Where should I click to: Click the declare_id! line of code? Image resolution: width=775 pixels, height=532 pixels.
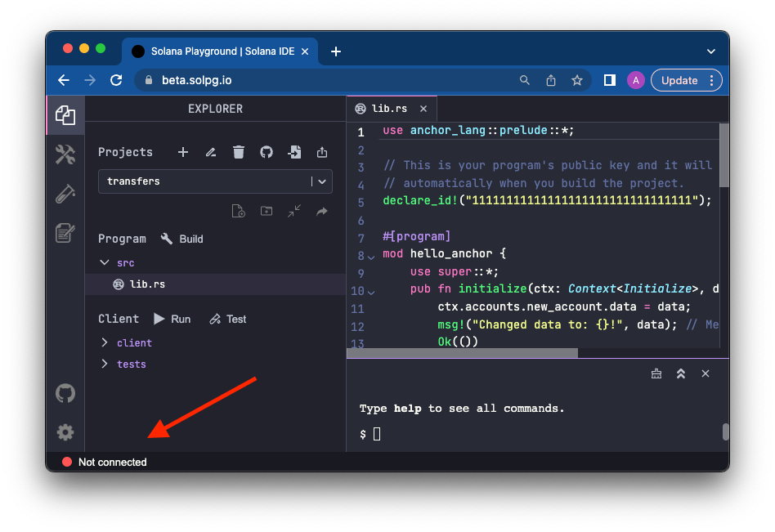tap(547, 200)
